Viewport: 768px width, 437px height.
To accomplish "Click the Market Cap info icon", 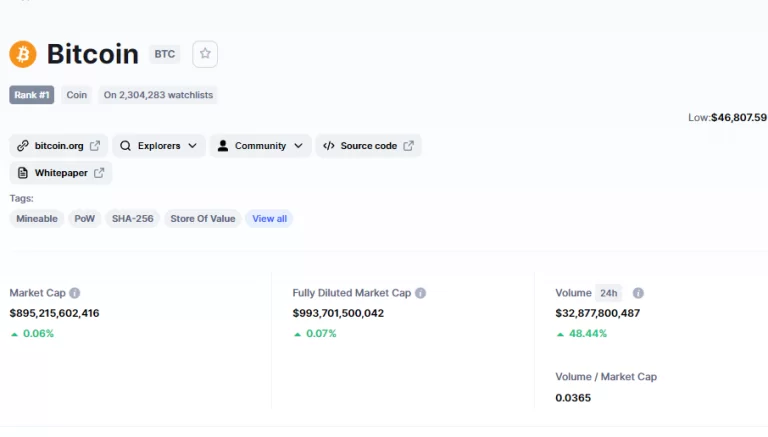I will click(x=75, y=293).
